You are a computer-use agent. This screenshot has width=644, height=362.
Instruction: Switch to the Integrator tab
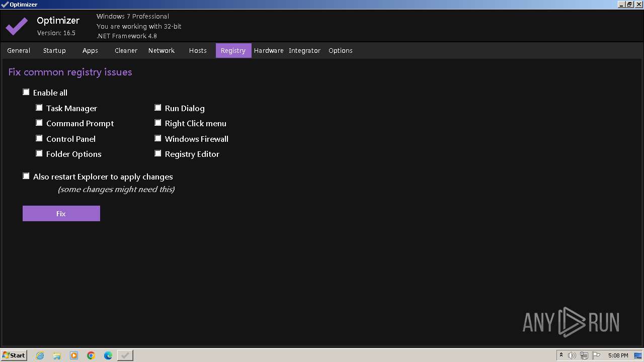(x=304, y=50)
